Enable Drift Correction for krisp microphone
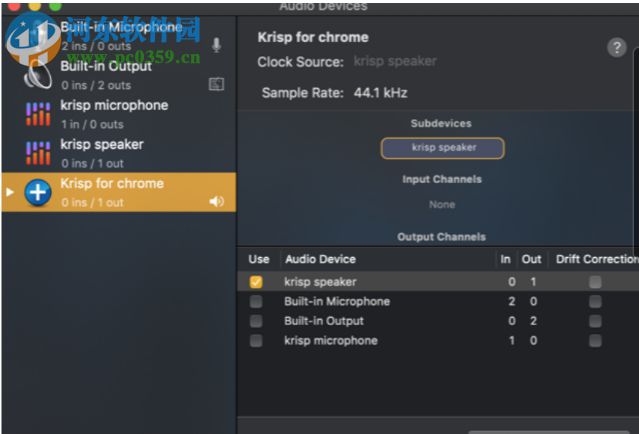This screenshot has height=434, width=639. (x=595, y=340)
